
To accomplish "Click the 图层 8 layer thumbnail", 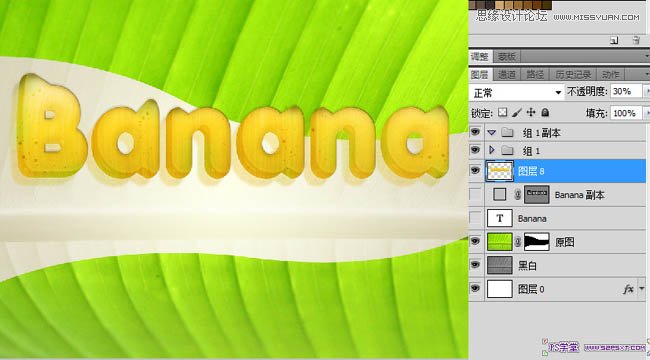I will pyautogui.click(x=500, y=171).
